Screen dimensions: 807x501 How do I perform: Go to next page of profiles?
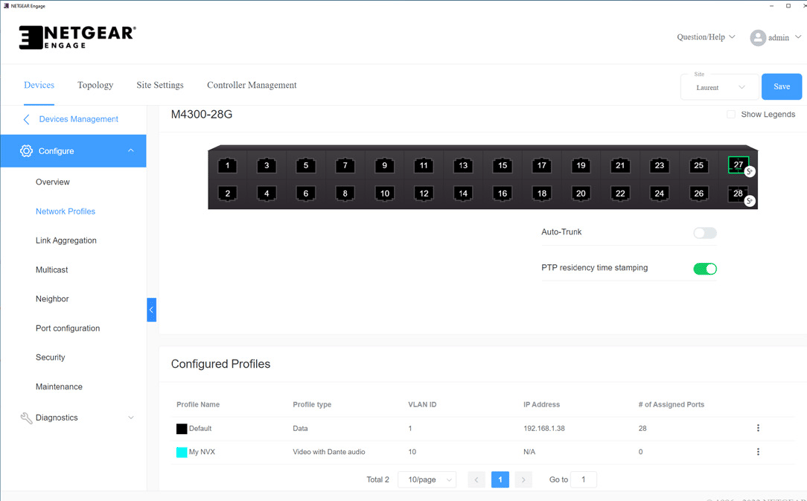[x=523, y=479]
